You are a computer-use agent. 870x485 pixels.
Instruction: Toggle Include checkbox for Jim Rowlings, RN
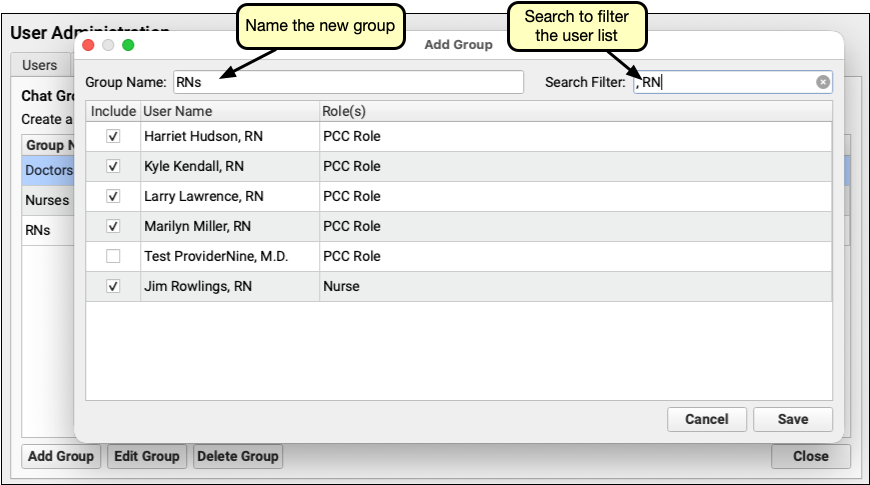tap(113, 286)
